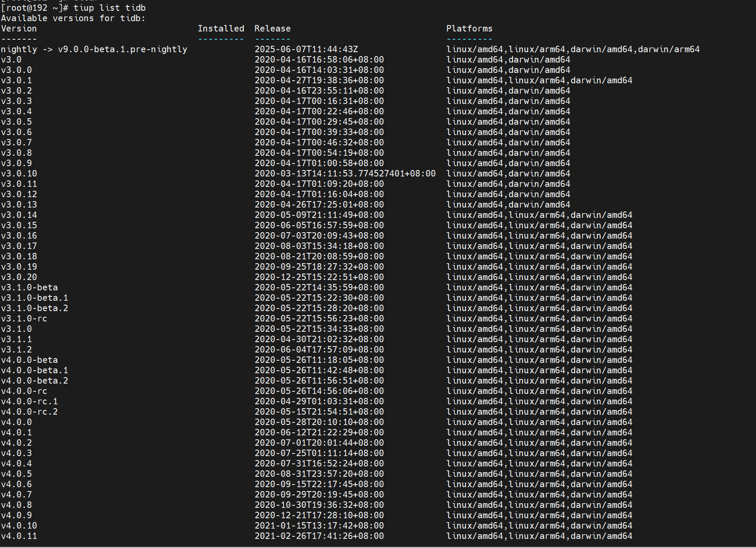Image resolution: width=756 pixels, height=548 pixels.
Task: Click release time '2020-04-27T19:38:36+08:00'
Action: pyautogui.click(x=319, y=80)
